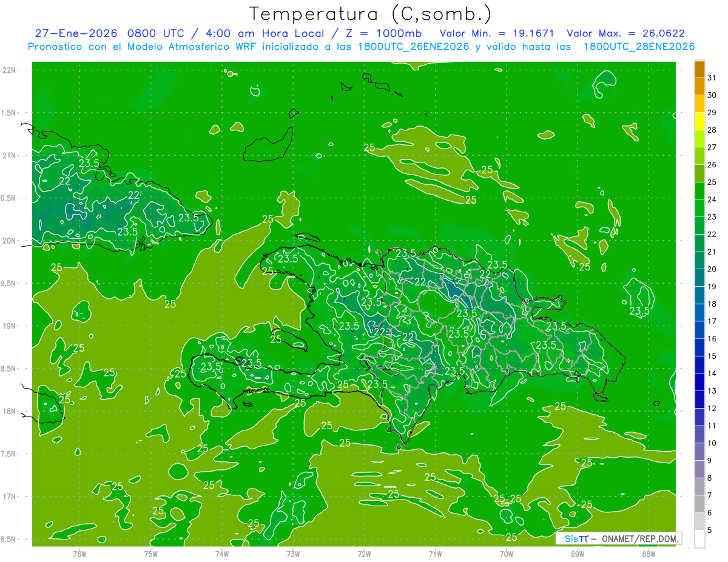Click the '70W' longitude axis label
The image size is (728, 562).
507,554
